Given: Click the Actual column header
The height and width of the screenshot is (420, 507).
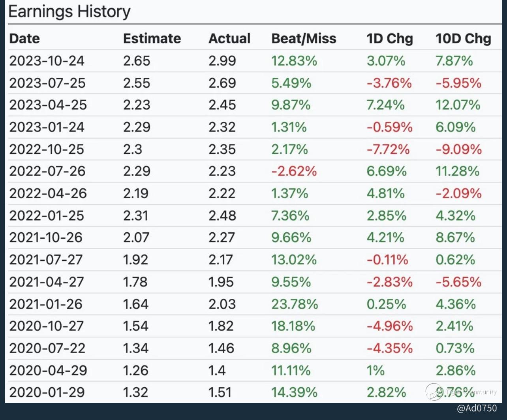Looking at the screenshot, I should pos(229,38).
